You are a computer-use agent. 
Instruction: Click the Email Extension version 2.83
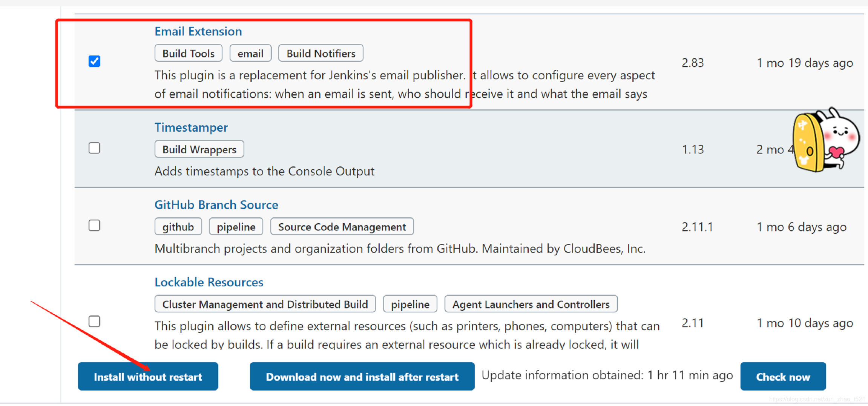[693, 63]
